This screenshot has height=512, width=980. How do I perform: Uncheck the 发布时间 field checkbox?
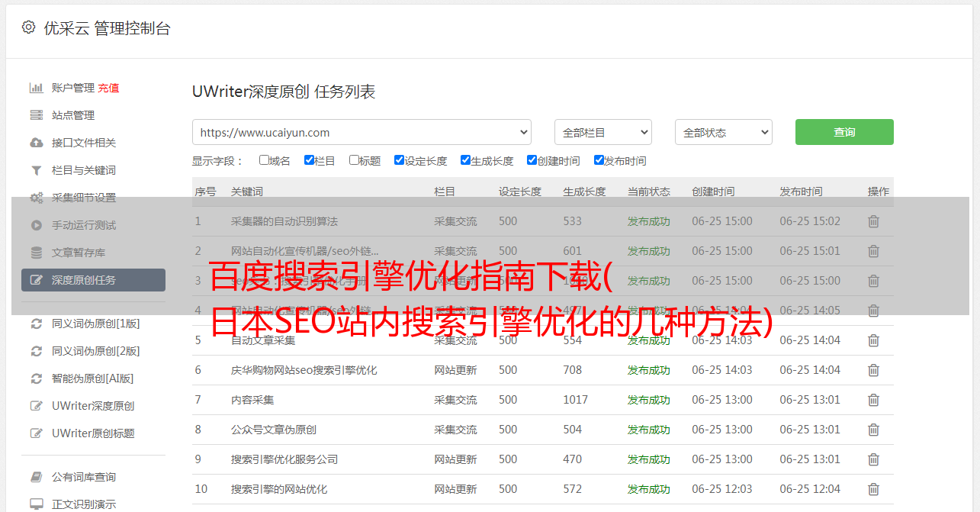pos(599,160)
